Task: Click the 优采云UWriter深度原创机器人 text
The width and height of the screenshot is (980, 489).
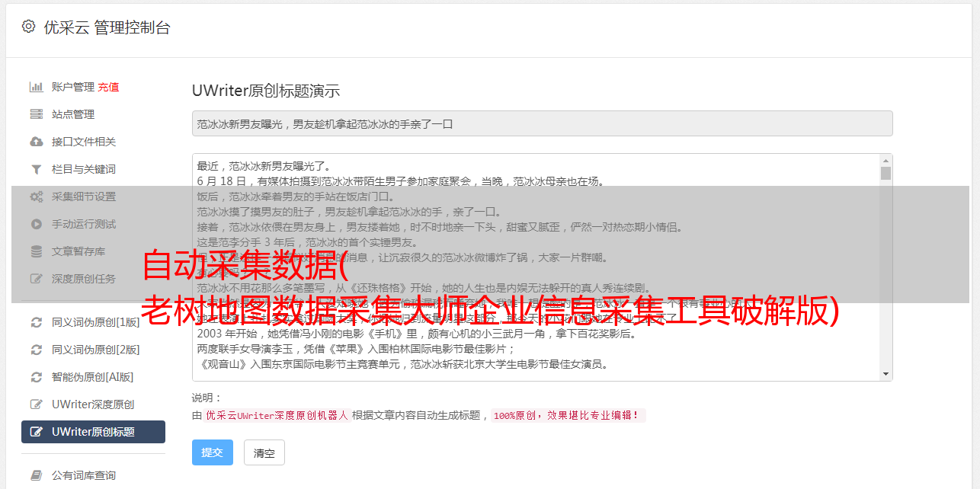Action: pyautogui.click(x=277, y=416)
